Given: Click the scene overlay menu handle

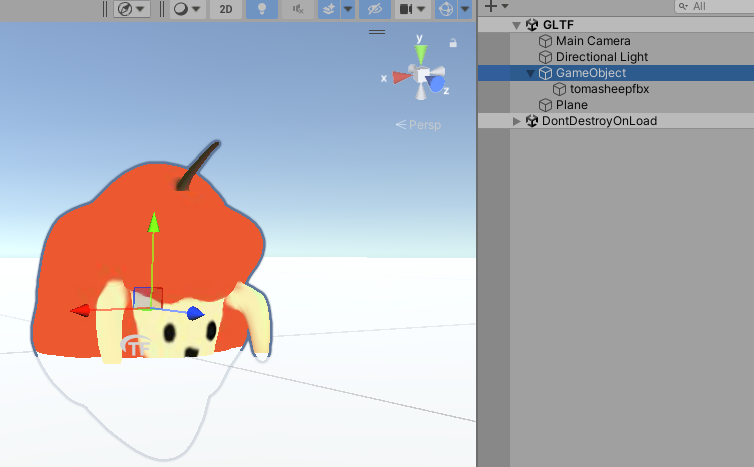Looking at the screenshot, I should pyautogui.click(x=377, y=32).
